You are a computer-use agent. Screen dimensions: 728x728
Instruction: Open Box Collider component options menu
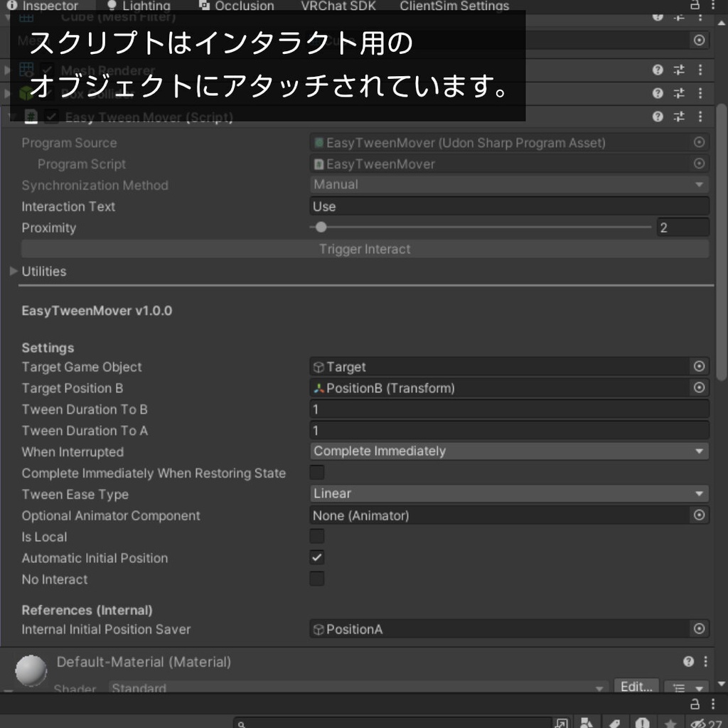click(700, 93)
